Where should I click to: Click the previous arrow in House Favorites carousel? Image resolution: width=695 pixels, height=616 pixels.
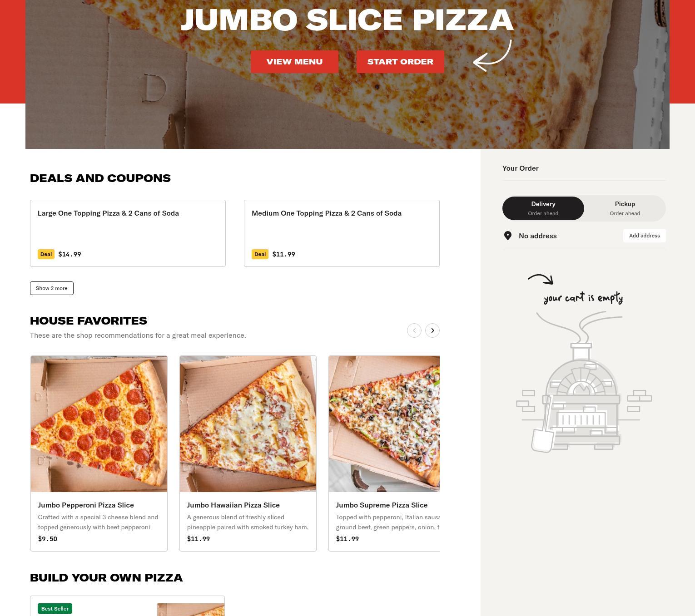[x=414, y=330]
